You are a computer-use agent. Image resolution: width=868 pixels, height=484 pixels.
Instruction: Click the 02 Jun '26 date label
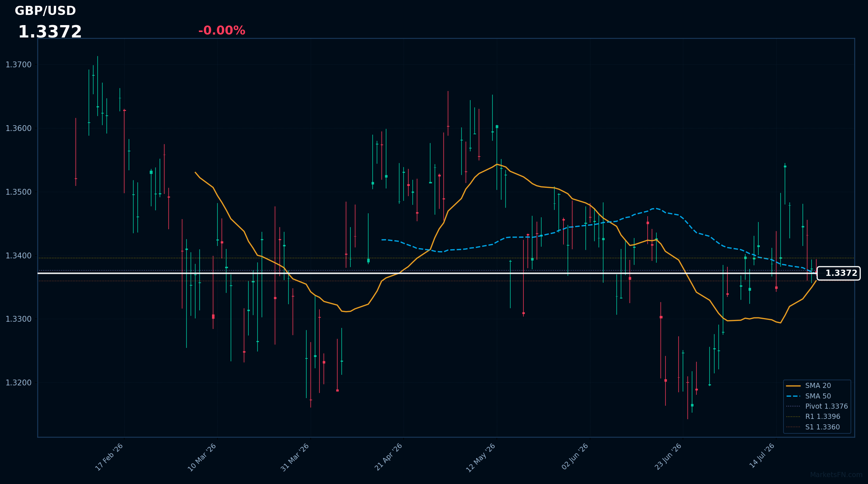tap(575, 456)
